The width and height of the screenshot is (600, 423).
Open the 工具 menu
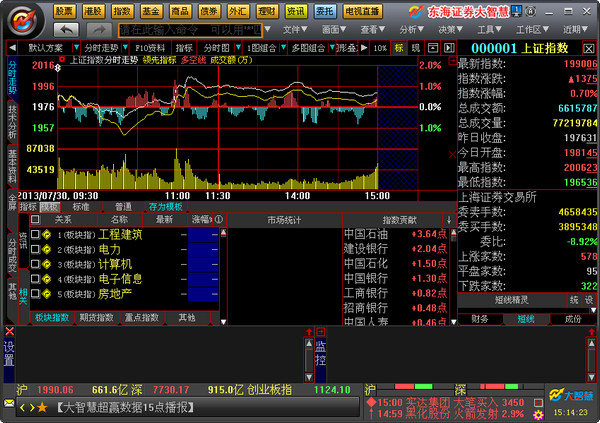click(489, 29)
